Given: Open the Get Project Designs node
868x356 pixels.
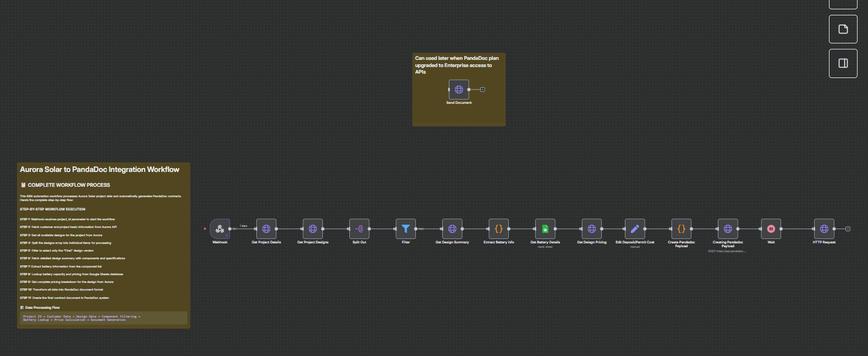Looking at the screenshot, I should point(312,229).
